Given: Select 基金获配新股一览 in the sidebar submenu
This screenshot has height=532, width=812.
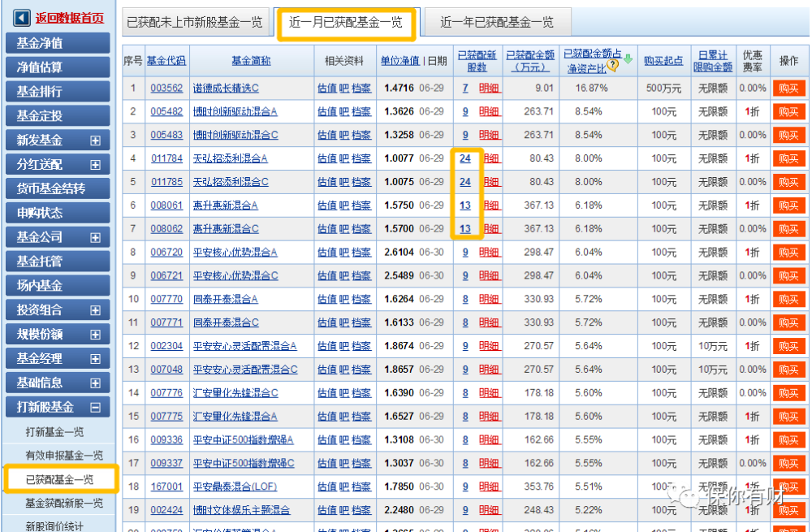Looking at the screenshot, I should pos(64,503).
